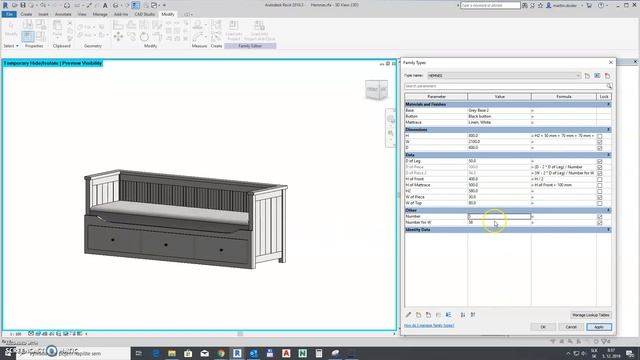Click the Number for W value cell
The image size is (640, 360).
coord(499,222)
